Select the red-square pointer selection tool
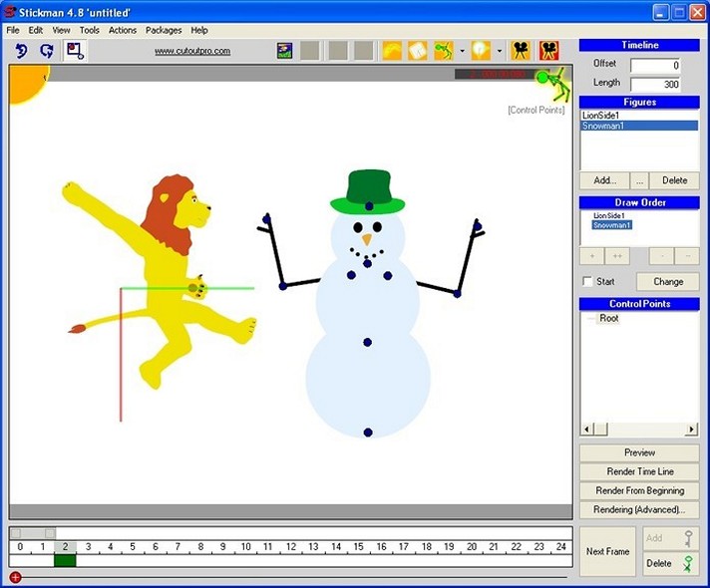The width and height of the screenshot is (710, 588). tap(75, 50)
